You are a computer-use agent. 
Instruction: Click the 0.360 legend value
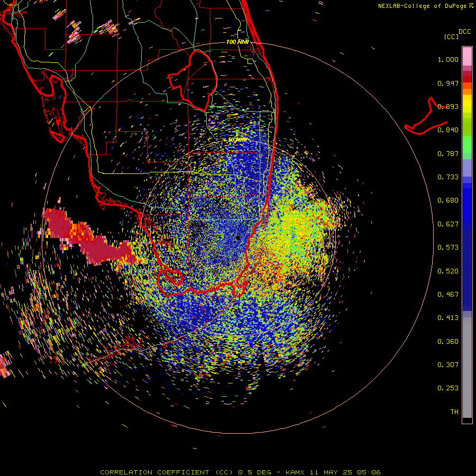pos(448,342)
